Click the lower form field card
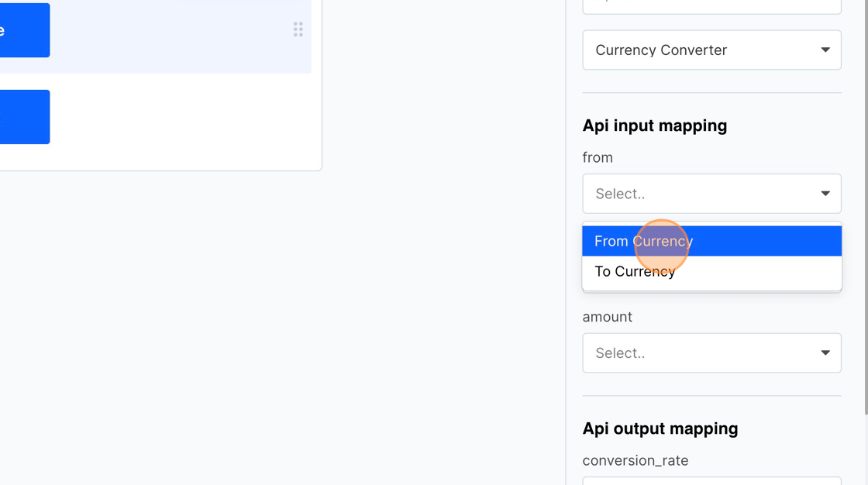The width and height of the screenshot is (868, 485). (155, 116)
